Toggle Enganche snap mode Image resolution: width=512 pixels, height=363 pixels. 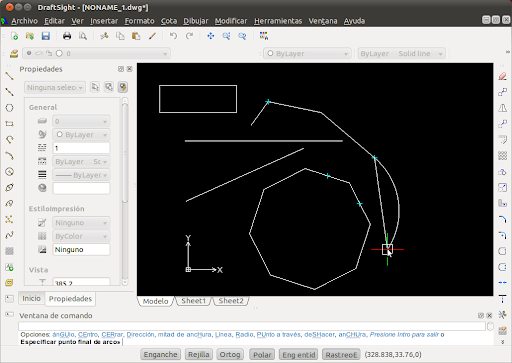[x=161, y=354]
